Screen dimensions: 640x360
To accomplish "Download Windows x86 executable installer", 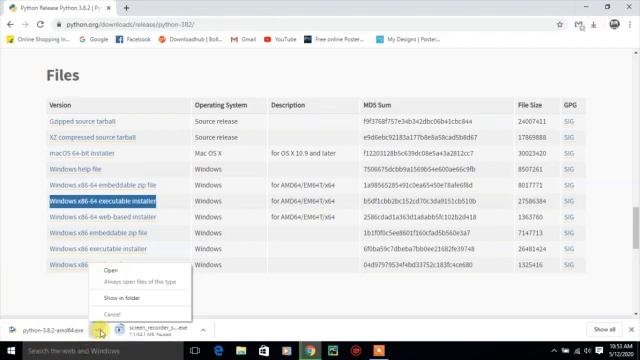I will pyautogui.click(x=98, y=249).
